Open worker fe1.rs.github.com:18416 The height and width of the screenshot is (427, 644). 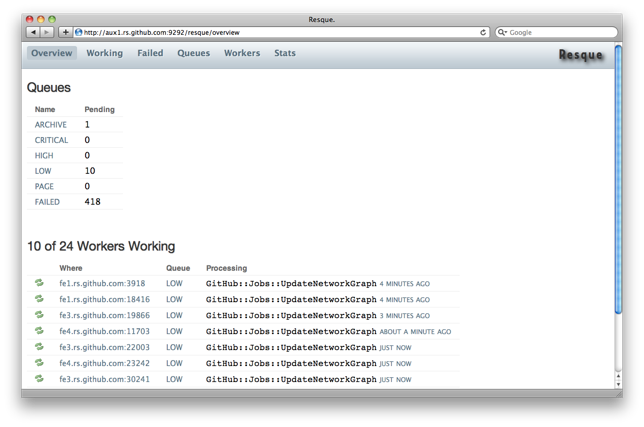(104, 299)
